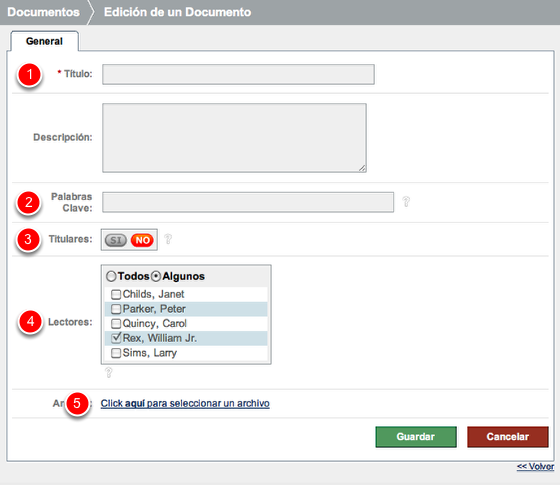
Task: Click the green Guardar button
Action: (x=416, y=436)
